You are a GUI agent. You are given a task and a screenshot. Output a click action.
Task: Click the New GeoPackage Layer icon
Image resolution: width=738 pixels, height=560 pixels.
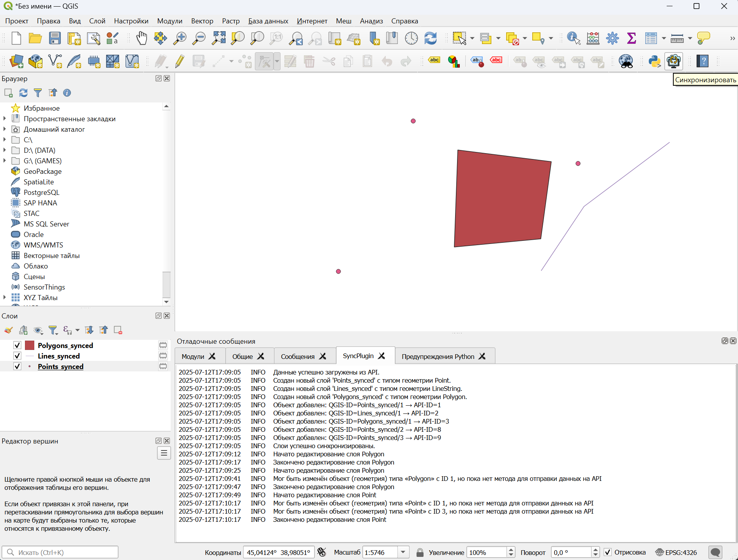pos(35,61)
